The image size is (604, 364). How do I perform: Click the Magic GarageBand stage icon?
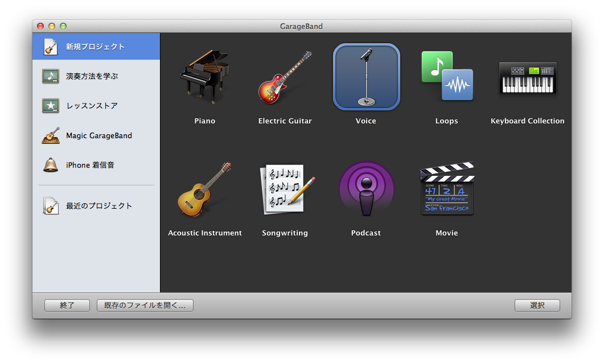click(x=51, y=135)
